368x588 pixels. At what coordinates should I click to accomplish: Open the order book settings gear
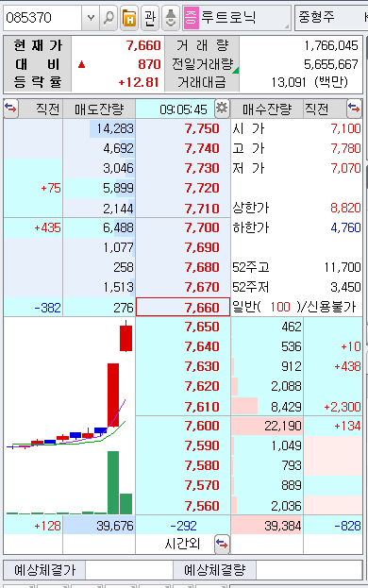click(x=222, y=109)
